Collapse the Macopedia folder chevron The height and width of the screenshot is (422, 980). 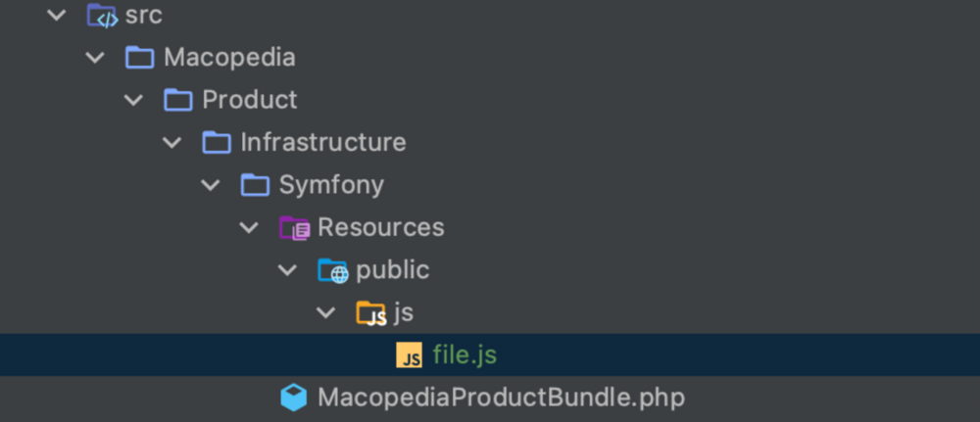(95, 58)
